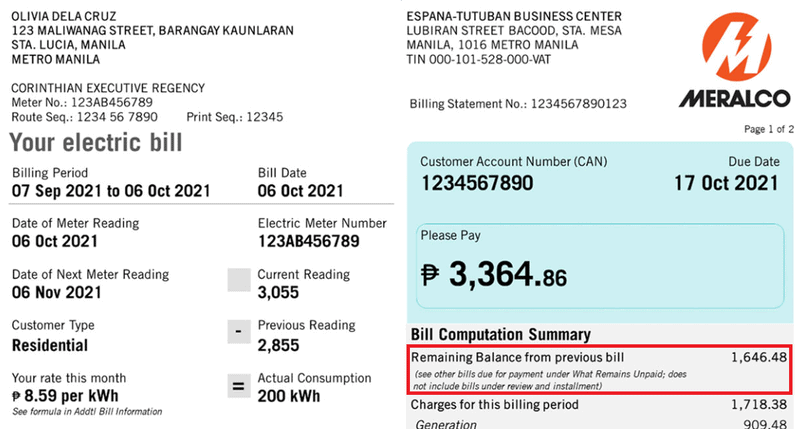Click the Meralco logo
800x429 pixels.
pyautogui.click(x=736, y=61)
